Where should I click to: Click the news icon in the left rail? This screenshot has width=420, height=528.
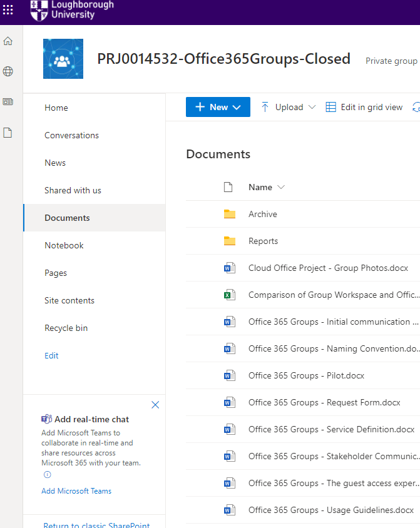click(8, 101)
